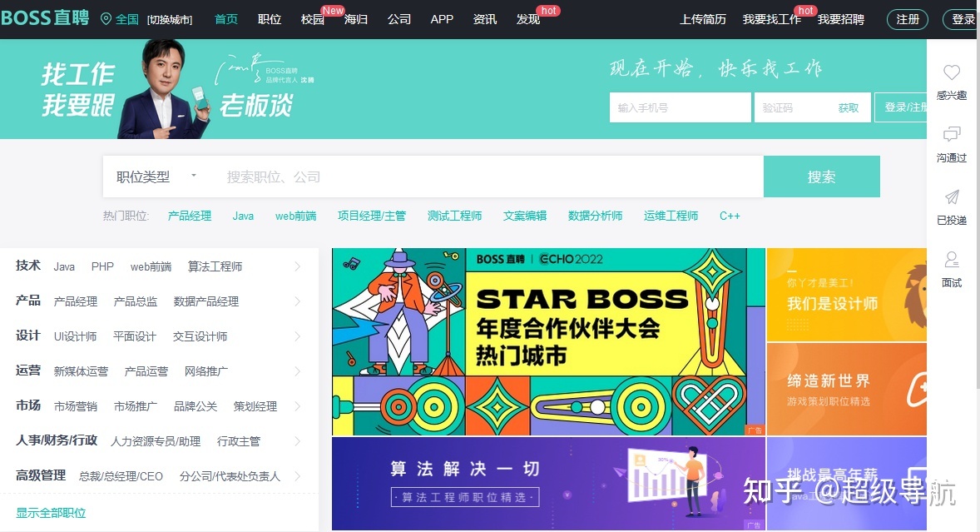Focus the 搜索职位、公司 search field
980x532 pixels.
pyautogui.click(x=488, y=177)
